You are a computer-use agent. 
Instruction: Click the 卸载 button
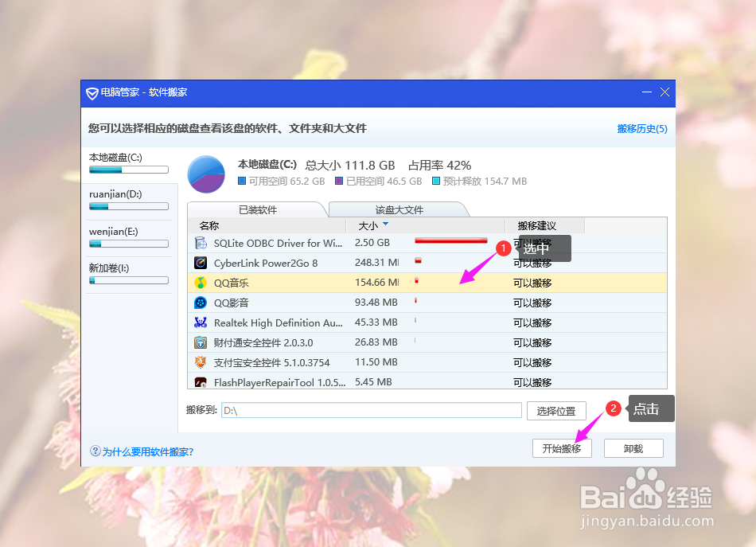(633, 448)
